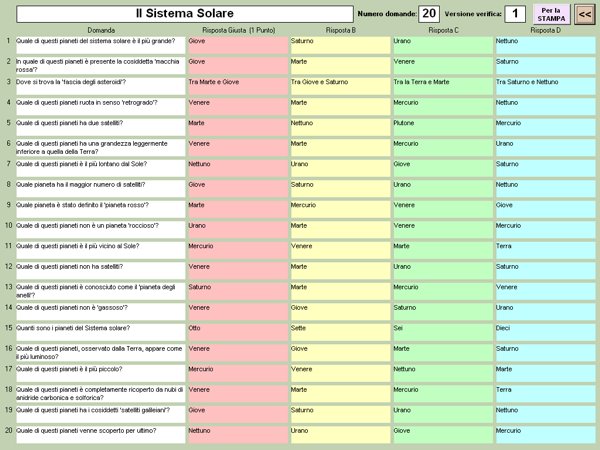Select question 5 about due satelliti
600x450 pixels.
click(x=101, y=127)
